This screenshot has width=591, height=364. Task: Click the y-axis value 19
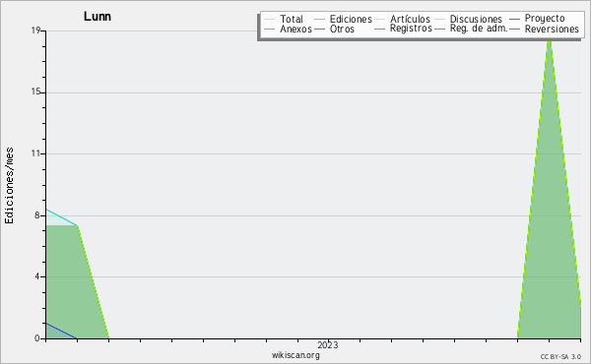(35, 30)
